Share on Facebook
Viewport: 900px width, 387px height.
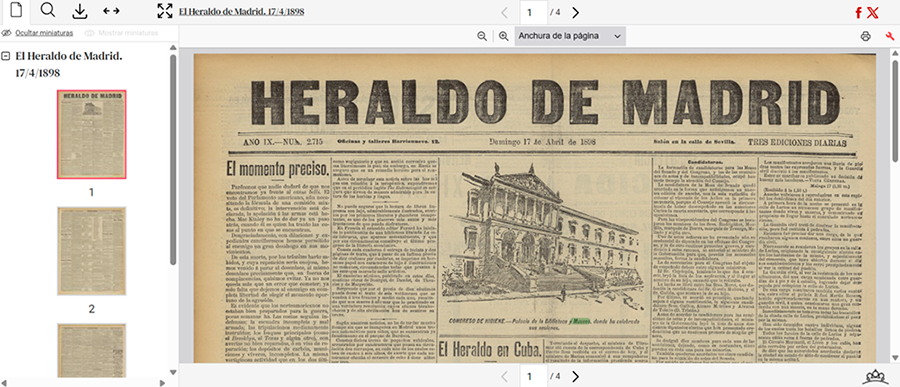(859, 13)
